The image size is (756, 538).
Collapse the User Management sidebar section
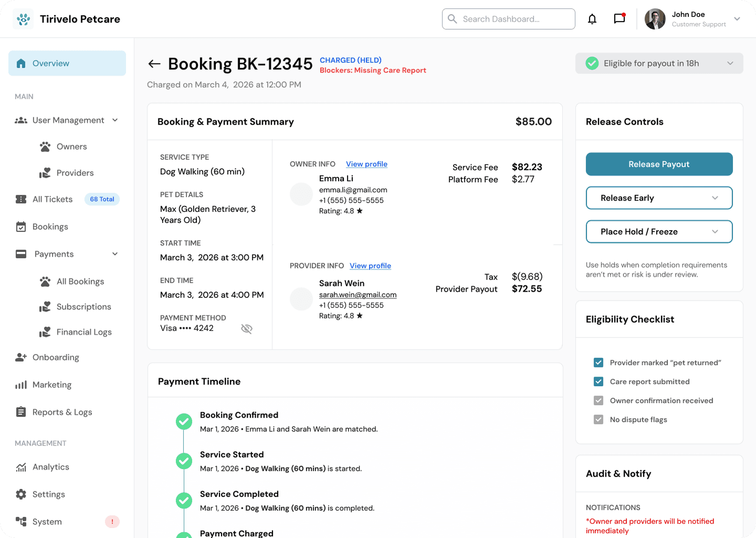pos(115,120)
